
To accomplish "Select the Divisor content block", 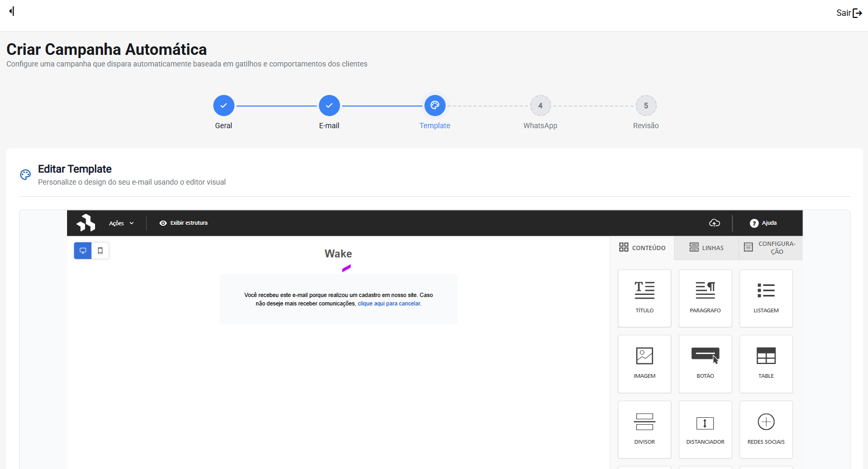I will pyautogui.click(x=644, y=429).
